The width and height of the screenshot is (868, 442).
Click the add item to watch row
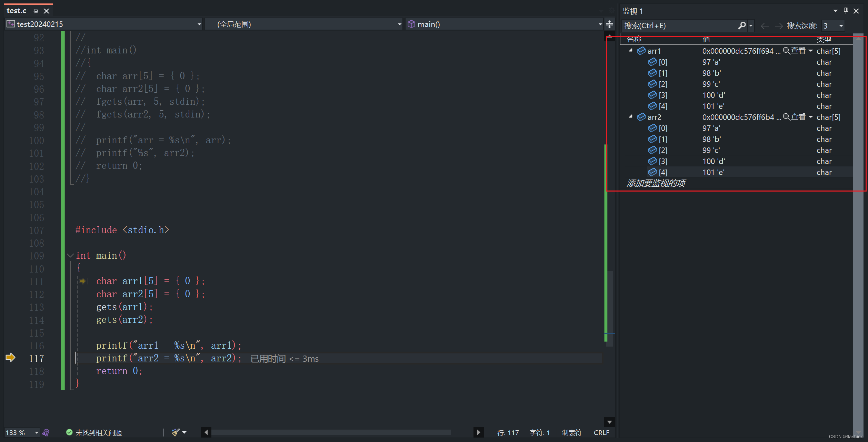click(656, 183)
